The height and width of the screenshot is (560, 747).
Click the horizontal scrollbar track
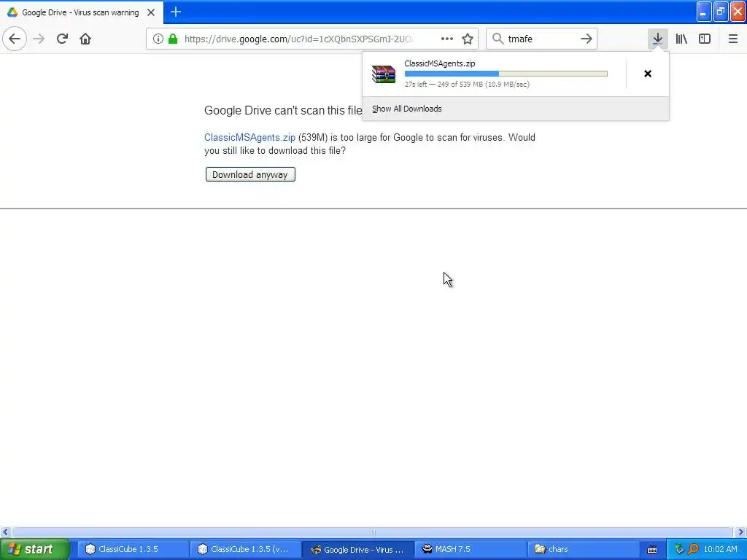(372, 532)
